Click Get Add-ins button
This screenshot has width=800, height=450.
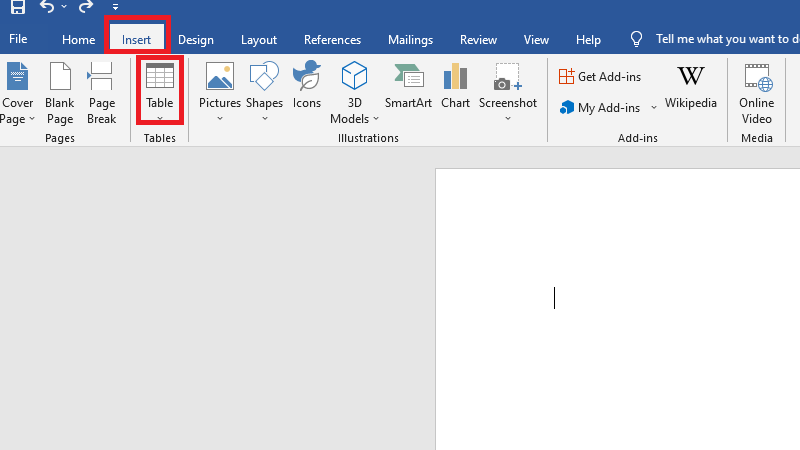[x=600, y=77]
